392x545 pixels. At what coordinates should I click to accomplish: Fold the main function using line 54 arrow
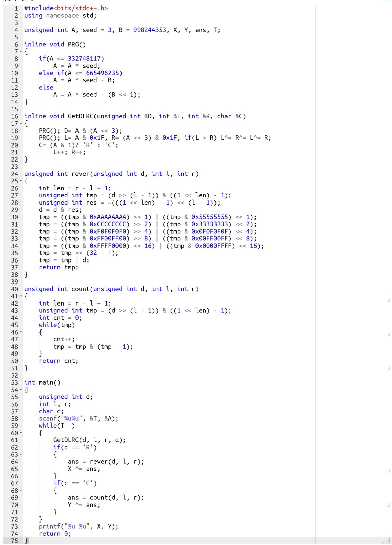[x=21, y=390]
